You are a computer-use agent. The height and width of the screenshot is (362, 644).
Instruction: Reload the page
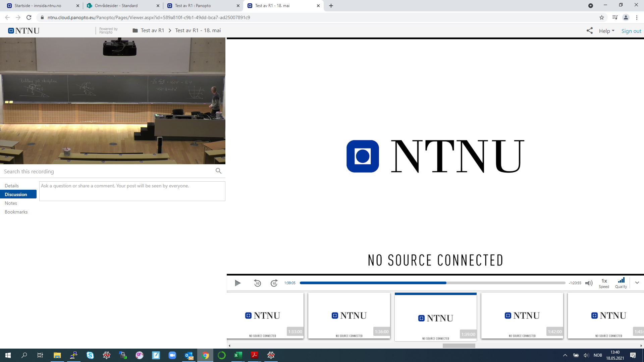pos(29,17)
